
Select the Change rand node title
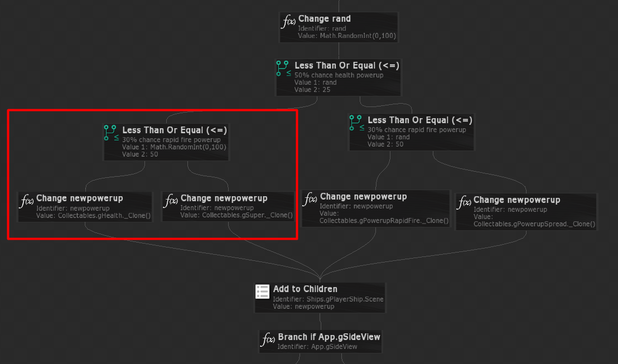pos(325,18)
